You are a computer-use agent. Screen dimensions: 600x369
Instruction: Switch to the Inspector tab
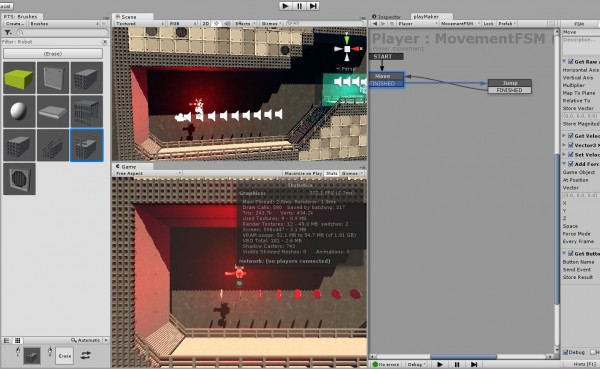(x=386, y=17)
